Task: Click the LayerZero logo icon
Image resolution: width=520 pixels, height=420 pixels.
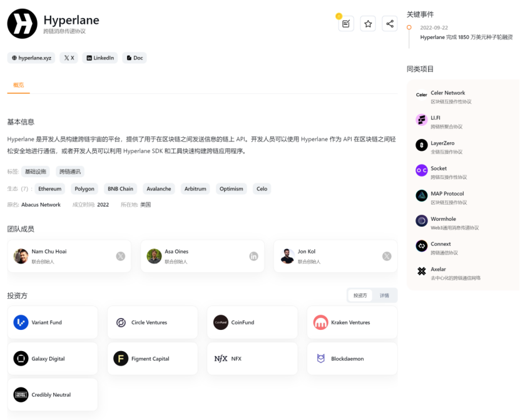Action: (422, 145)
